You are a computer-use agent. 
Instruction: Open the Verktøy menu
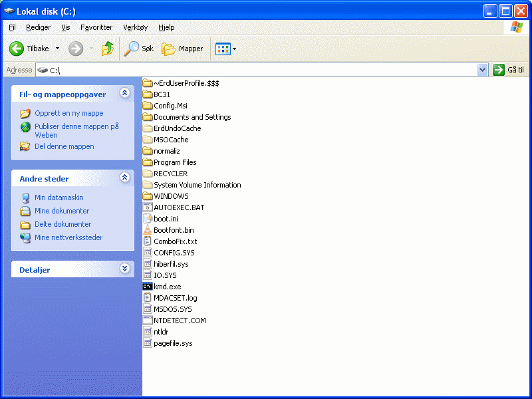coord(136,27)
